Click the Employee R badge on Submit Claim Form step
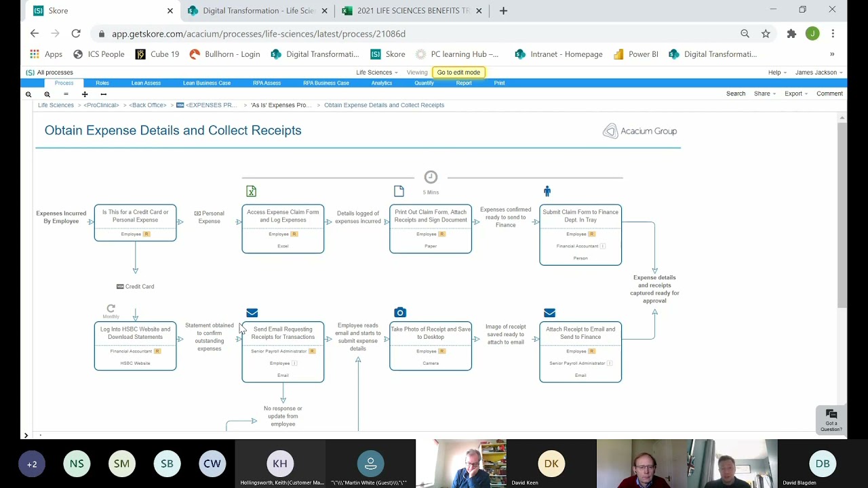 [591, 235]
